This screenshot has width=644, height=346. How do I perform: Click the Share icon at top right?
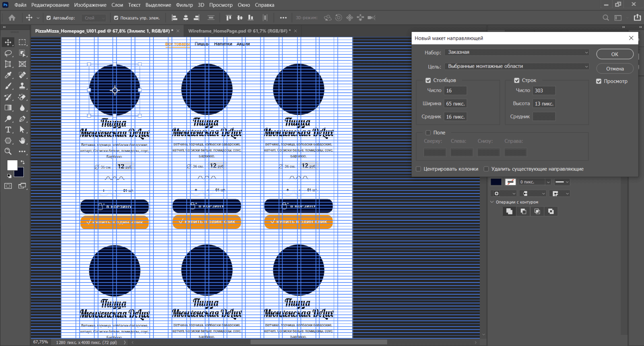637,18
